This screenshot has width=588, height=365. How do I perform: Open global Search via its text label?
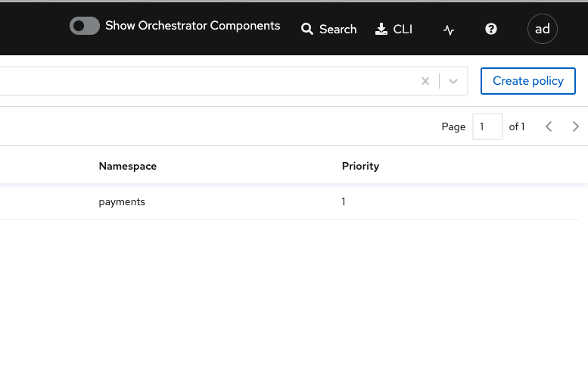(338, 30)
